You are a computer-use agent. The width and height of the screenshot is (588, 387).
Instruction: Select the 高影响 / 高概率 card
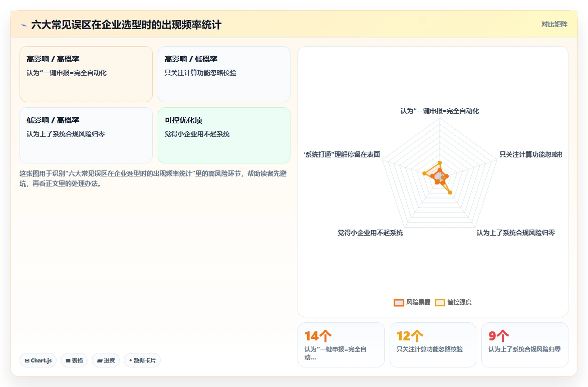point(86,74)
